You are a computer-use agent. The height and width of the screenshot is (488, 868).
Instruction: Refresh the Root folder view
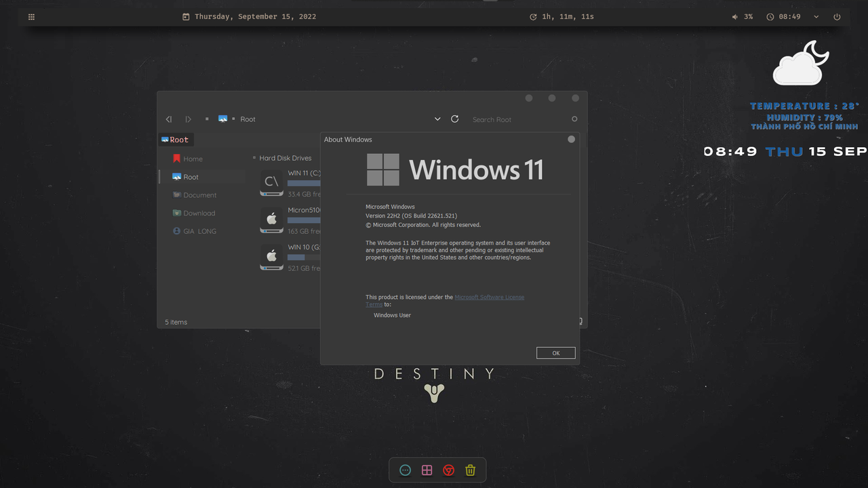[455, 119]
